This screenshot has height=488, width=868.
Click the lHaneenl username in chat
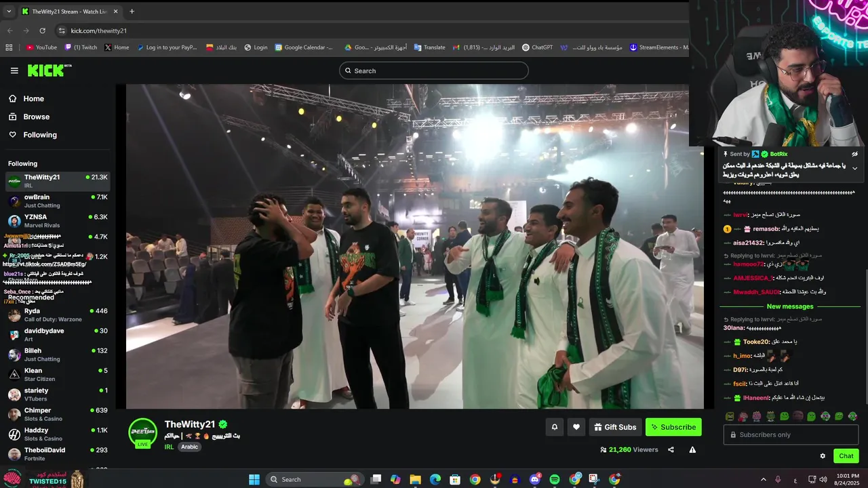pos(756,398)
